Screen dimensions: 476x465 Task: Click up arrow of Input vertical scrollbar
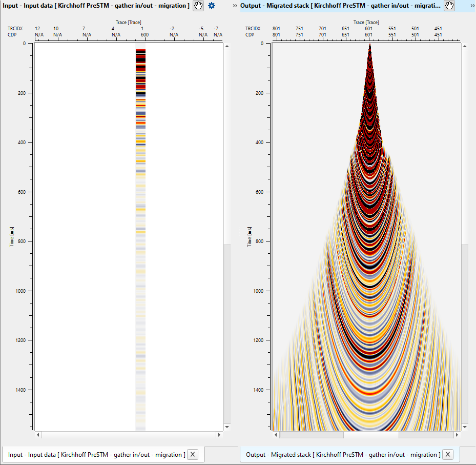pos(227,47)
